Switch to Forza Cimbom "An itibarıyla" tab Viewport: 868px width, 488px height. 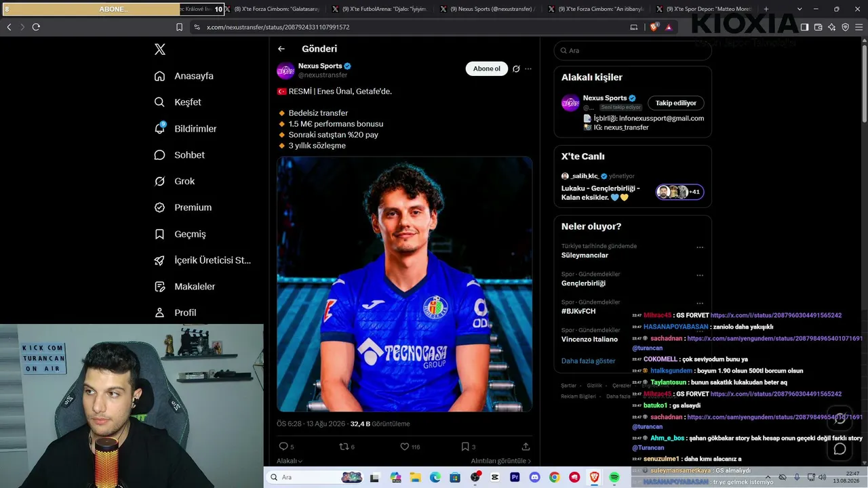(597, 9)
